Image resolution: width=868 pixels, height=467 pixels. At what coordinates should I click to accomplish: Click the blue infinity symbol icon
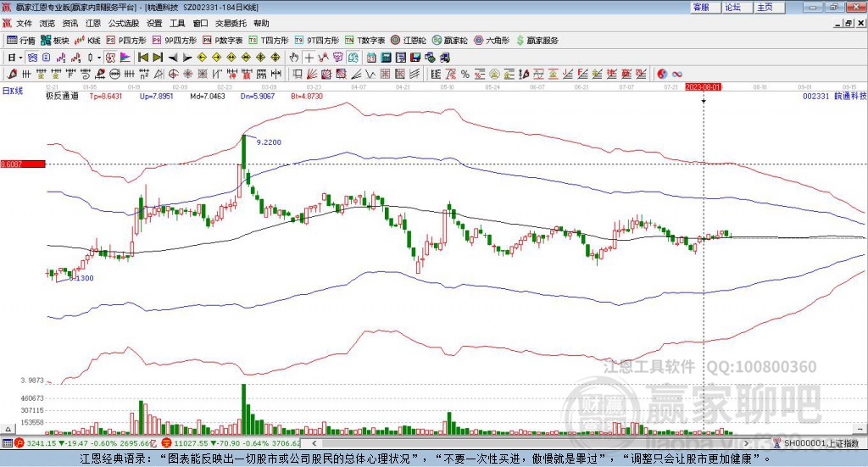tap(677, 74)
